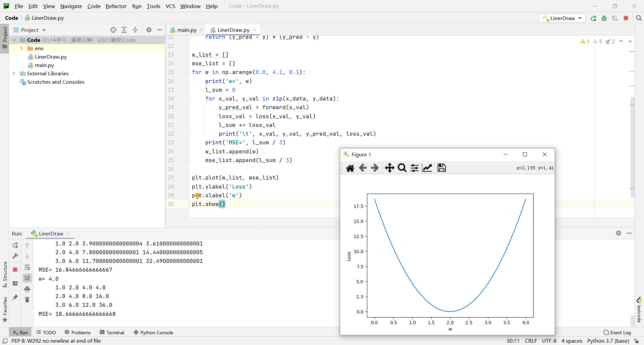
Task: Rerun LinerDraw in the Run panel
Action: coord(15,245)
